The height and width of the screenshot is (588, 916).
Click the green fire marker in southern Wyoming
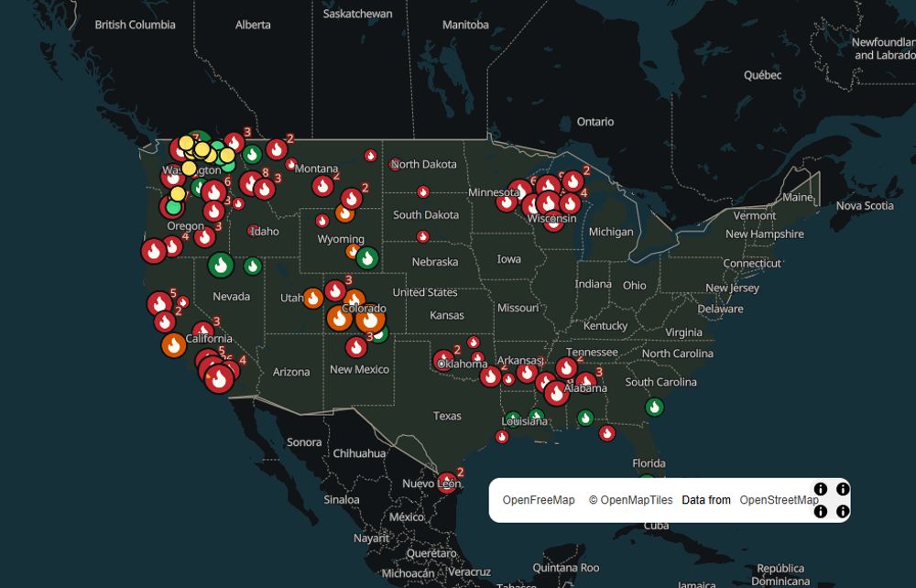(x=367, y=257)
